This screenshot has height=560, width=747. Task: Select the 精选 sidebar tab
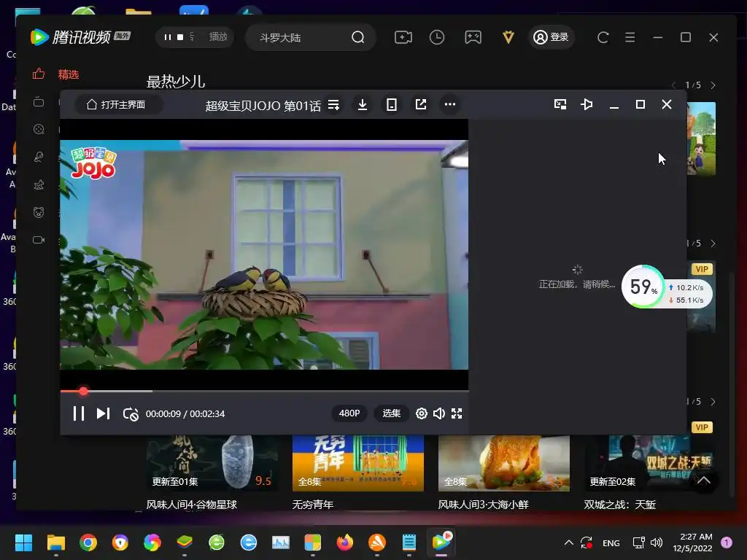click(x=68, y=74)
